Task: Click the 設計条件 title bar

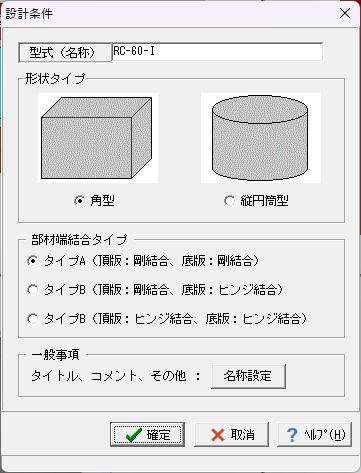Action: coord(167,14)
